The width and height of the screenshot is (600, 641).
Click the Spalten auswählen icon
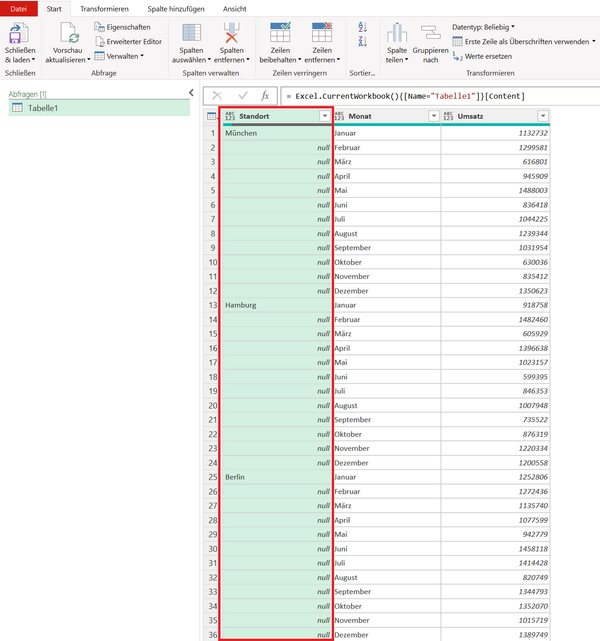pos(191,33)
